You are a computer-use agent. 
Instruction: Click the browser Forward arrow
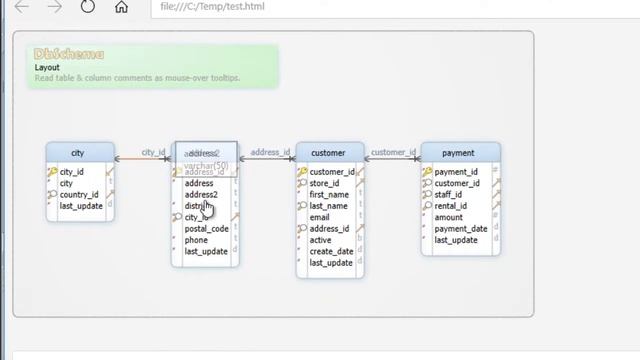55,7
